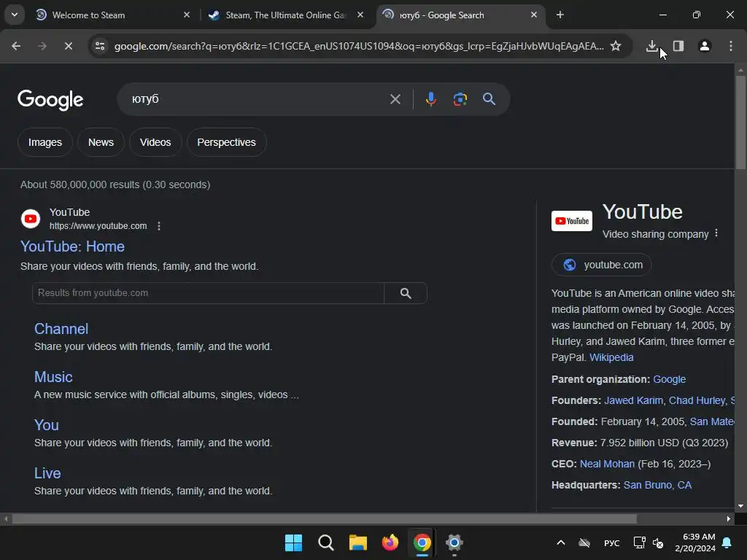Open Jawed Karim founder link
The image size is (747, 560).
coord(634,400)
